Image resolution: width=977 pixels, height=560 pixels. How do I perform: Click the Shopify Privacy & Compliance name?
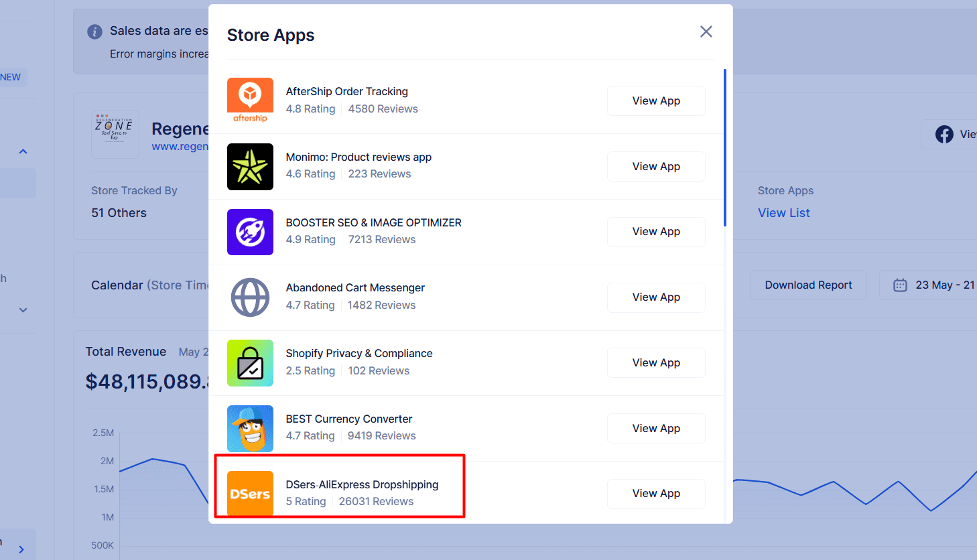359,354
